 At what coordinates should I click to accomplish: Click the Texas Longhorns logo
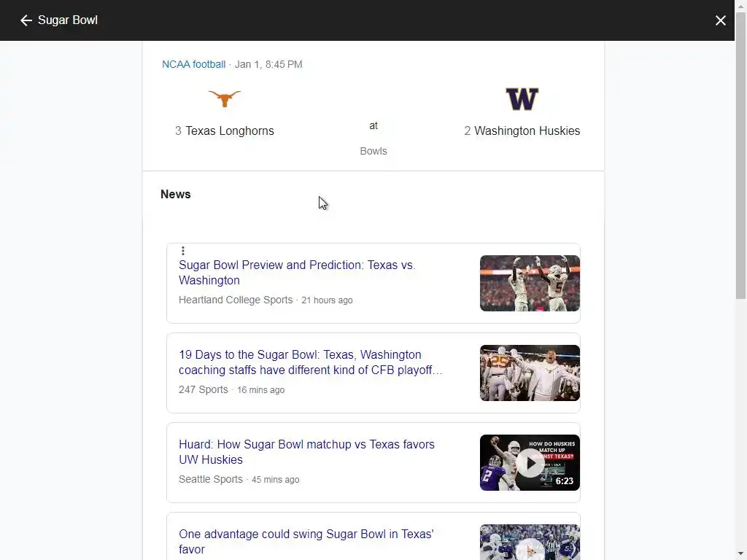tap(225, 98)
